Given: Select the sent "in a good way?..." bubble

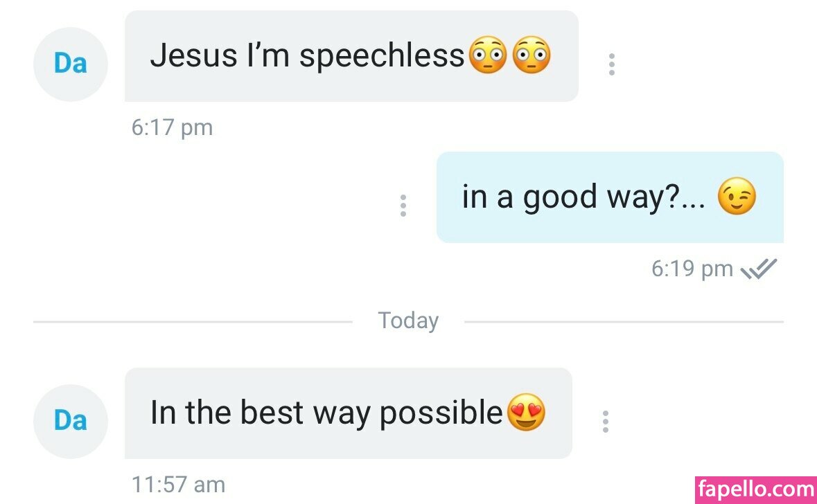Looking at the screenshot, I should pos(582,197).
